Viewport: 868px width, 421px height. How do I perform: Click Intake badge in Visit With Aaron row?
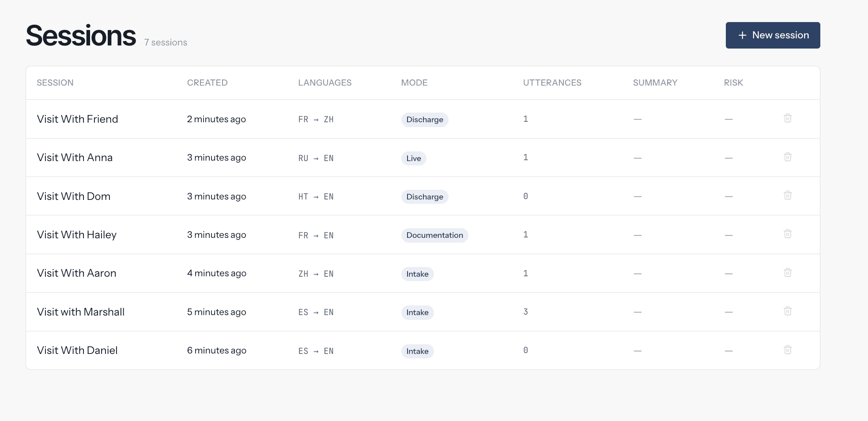pyautogui.click(x=418, y=274)
